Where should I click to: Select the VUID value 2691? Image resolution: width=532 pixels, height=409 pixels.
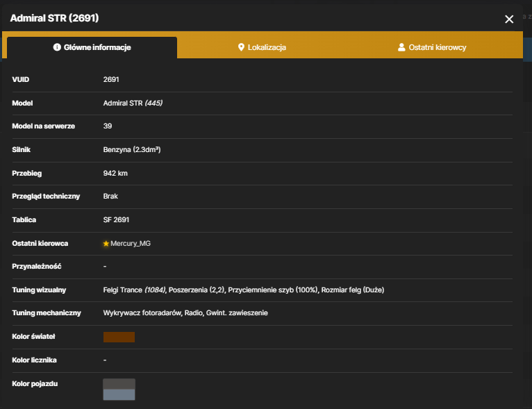[111, 79]
